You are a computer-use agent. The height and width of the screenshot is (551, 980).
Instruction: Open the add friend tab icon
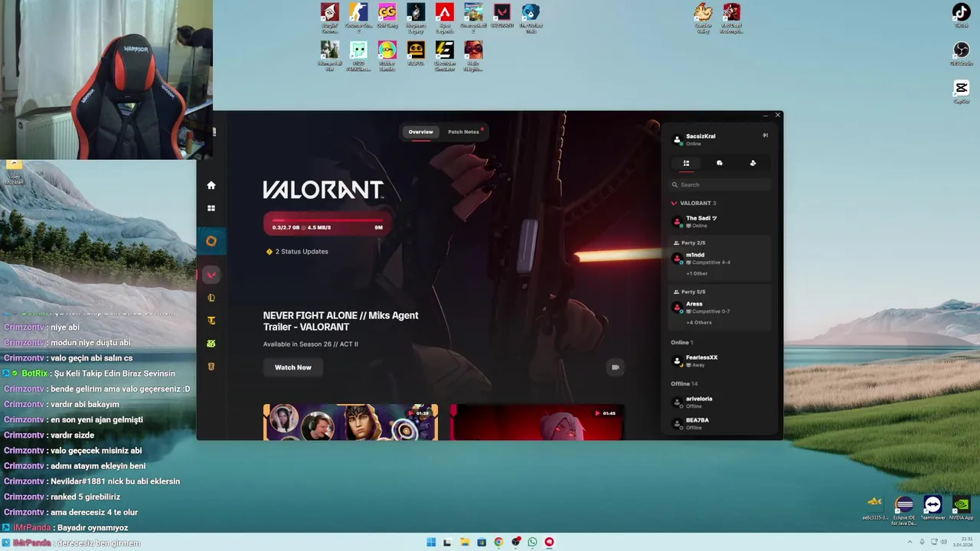pos(753,163)
